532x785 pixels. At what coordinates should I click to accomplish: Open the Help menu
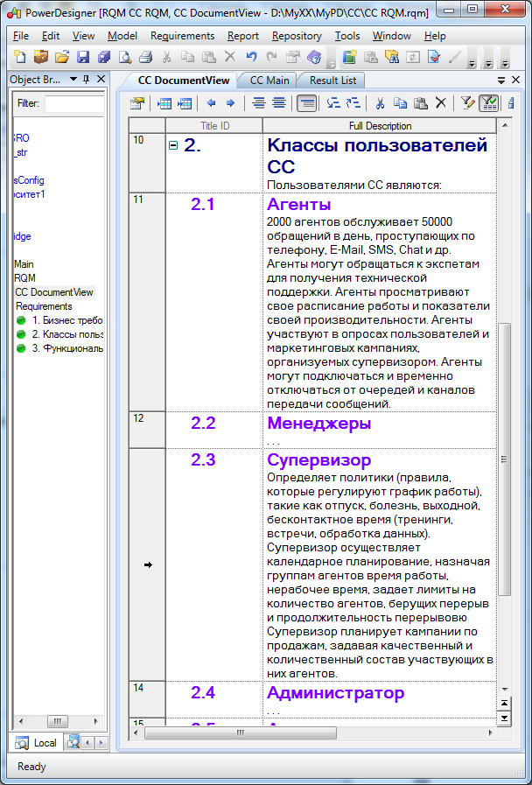[x=434, y=36]
